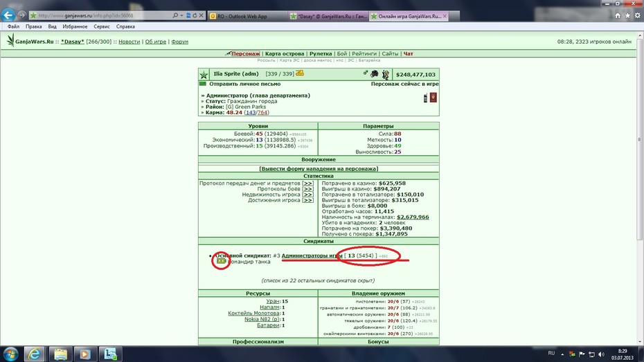Open the Сервис menu

coord(101,26)
